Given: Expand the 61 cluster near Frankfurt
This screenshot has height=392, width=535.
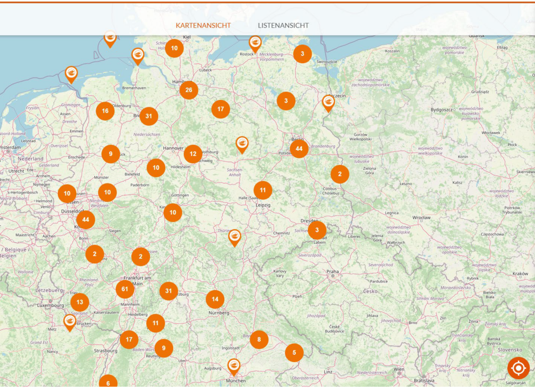Looking at the screenshot, I should click(125, 290).
